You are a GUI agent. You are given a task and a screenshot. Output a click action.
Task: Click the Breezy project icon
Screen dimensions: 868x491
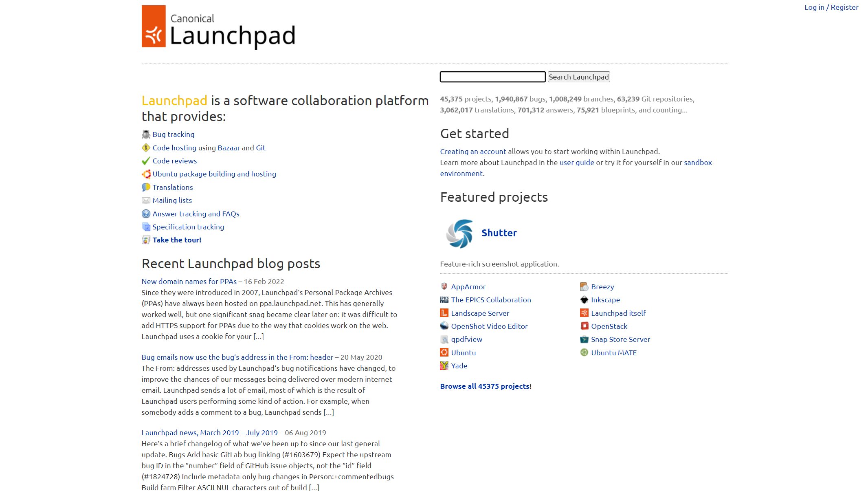pyautogui.click(x=584, y=286)
